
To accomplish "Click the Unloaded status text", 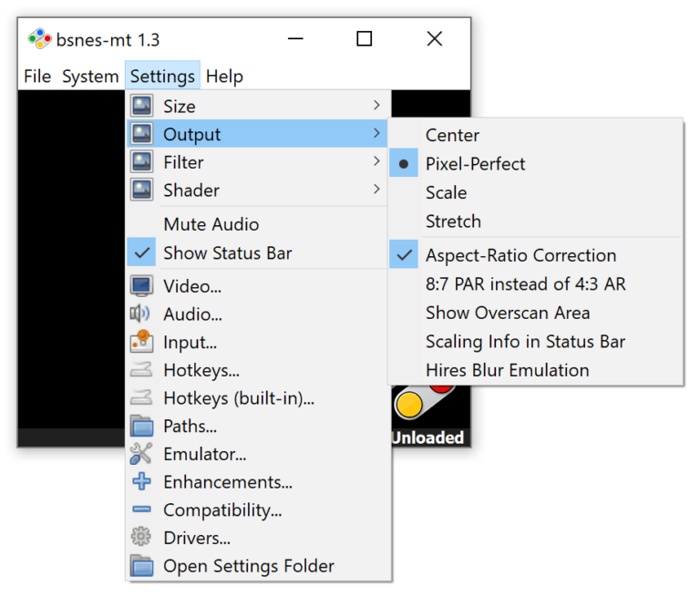I will [428, 437].
